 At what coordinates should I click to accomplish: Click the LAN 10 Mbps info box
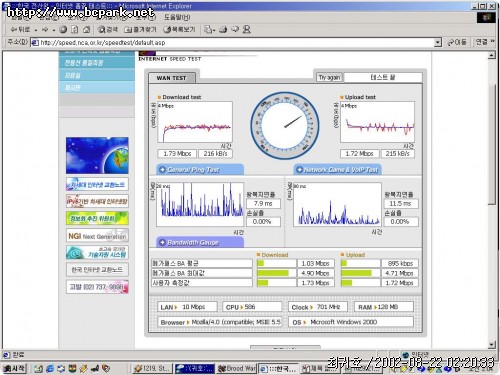pos(187,307)
